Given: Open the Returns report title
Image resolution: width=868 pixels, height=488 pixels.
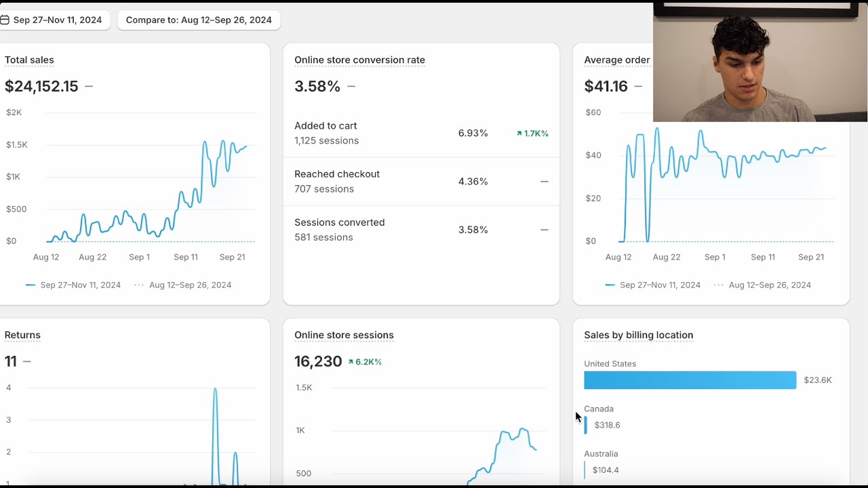Looking at the screenshot, I should (22, 335).
